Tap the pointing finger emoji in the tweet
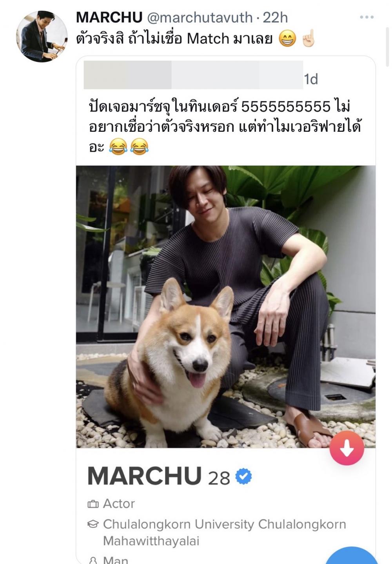This screenshot has height=564, width=392. click(x=308, y=38)
